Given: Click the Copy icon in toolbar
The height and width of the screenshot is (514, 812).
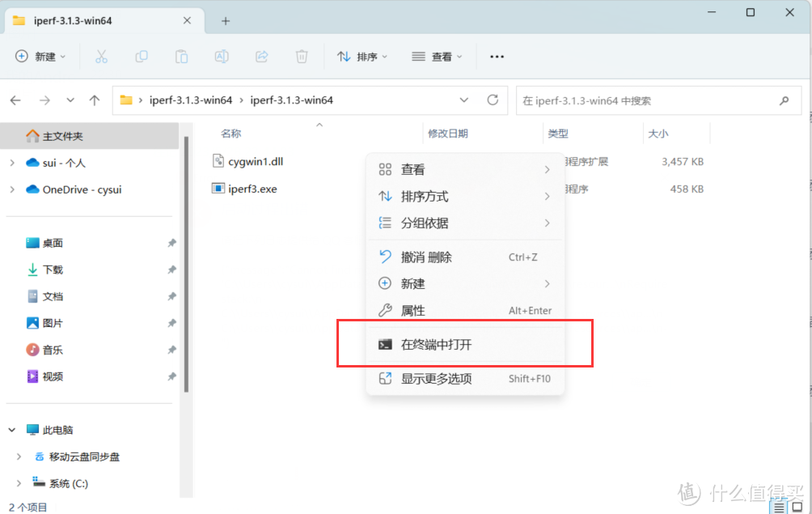Looking at the screenshot, I should [142, 57].
